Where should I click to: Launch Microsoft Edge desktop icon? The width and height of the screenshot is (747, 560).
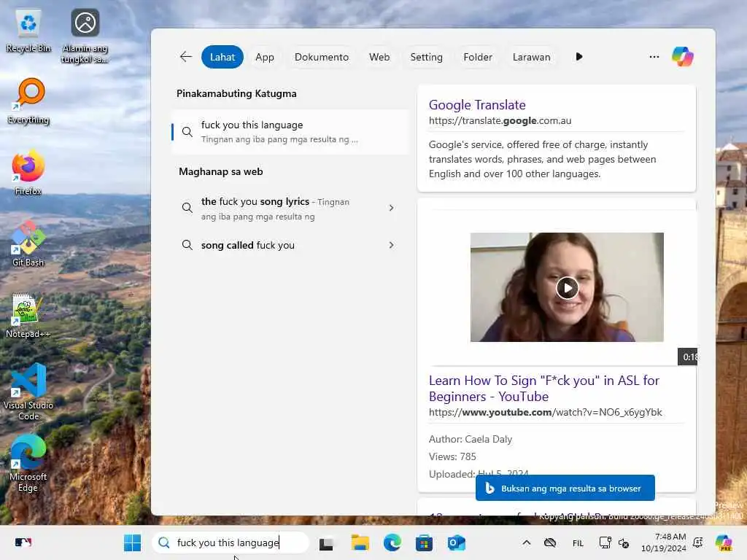28,463
